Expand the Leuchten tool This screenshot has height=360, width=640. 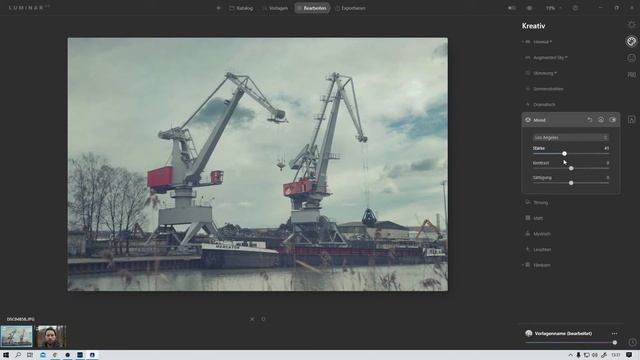tap(542, 249)
